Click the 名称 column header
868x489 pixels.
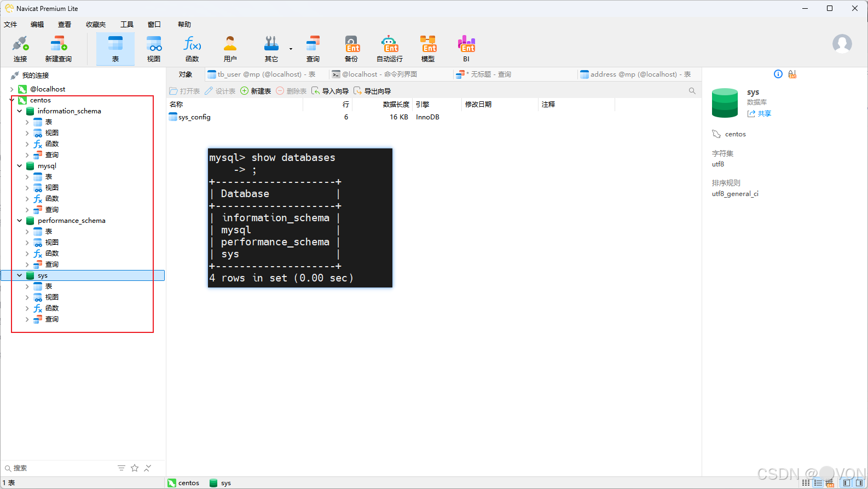[235, 105]
